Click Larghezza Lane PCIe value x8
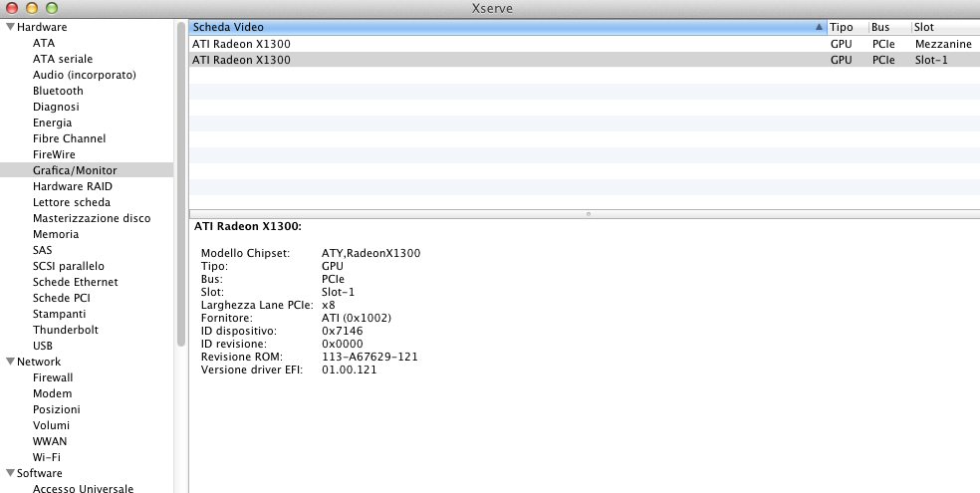The height and width of the screenshot is (493, 980). (328, 305)
